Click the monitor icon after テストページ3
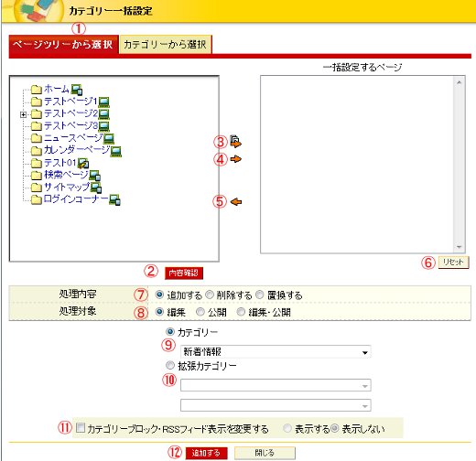The height and width of the screenshot is (461, 476). point(103,126)
